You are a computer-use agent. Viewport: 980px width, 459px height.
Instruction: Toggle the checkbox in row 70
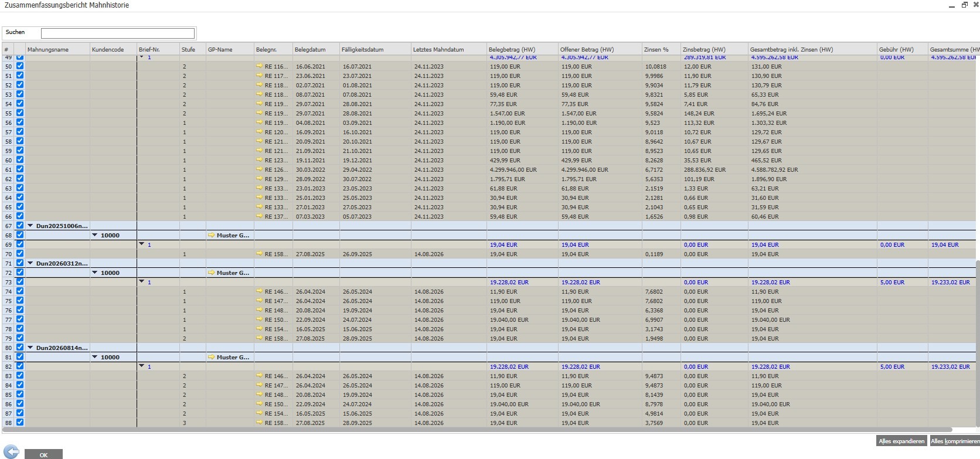pos(20,254)
